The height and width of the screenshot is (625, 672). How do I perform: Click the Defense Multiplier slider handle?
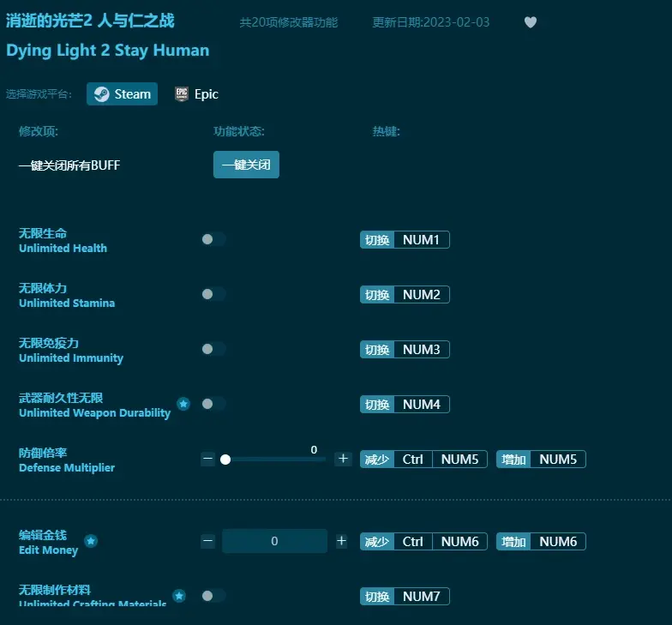click(225, 460)
